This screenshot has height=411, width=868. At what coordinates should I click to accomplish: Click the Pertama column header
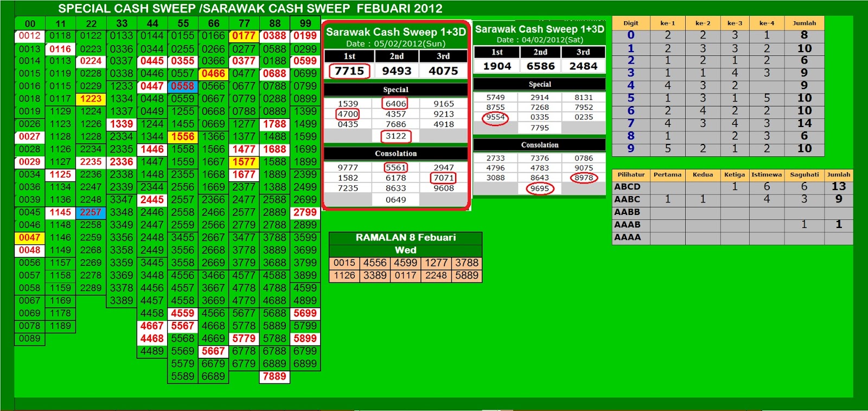[x=667, y=175]
